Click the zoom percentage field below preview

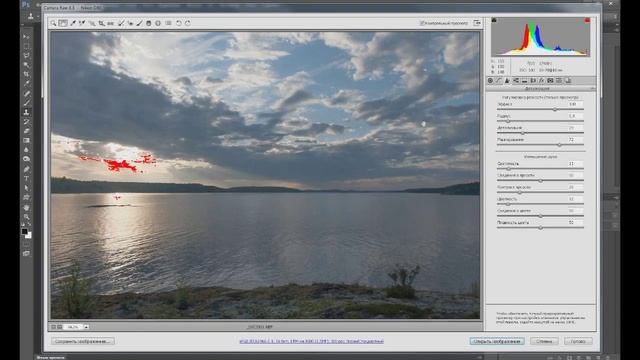[73, 327]
